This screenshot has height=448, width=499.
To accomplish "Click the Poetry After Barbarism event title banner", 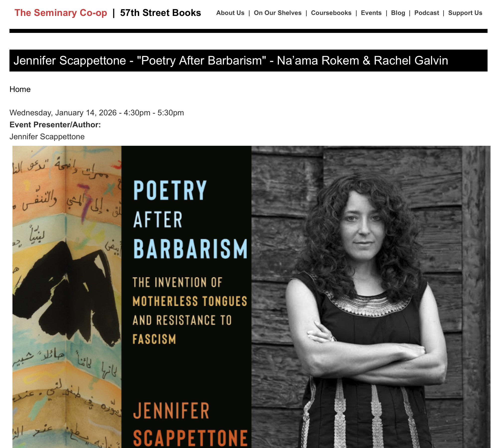I will pyautogui.click(x=248, y=61).
